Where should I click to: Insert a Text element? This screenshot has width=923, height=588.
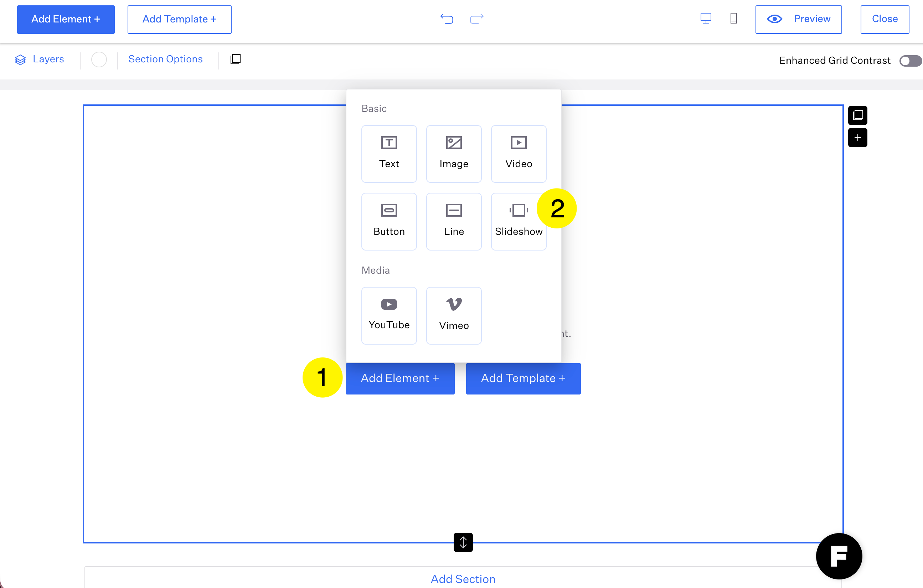coord(389,153)
